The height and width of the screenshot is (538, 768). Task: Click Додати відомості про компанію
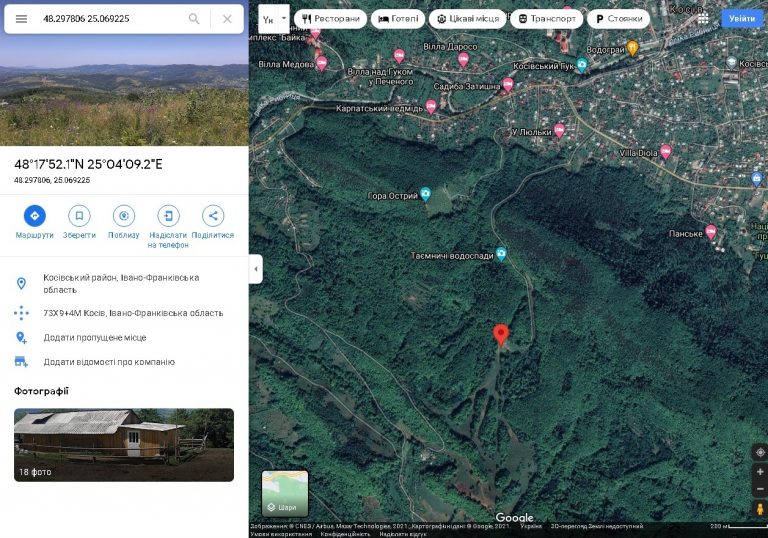click(124, 362)
